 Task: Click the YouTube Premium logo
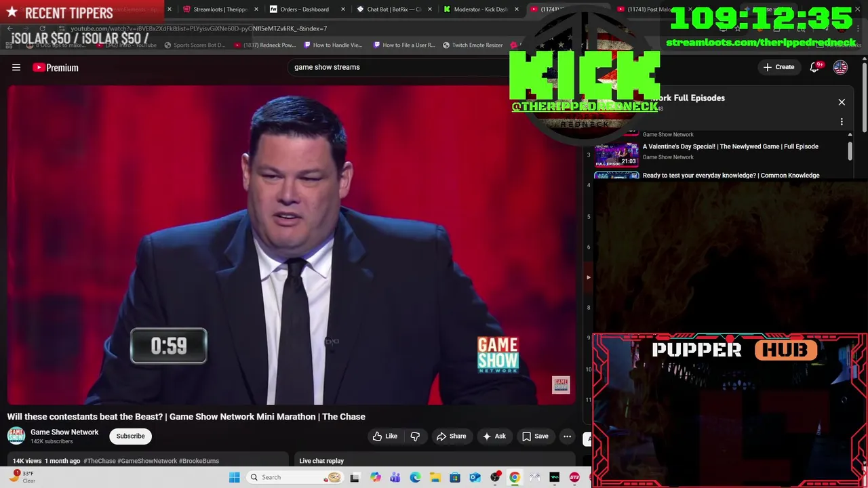pyautogui.click(x=56, y=67)
